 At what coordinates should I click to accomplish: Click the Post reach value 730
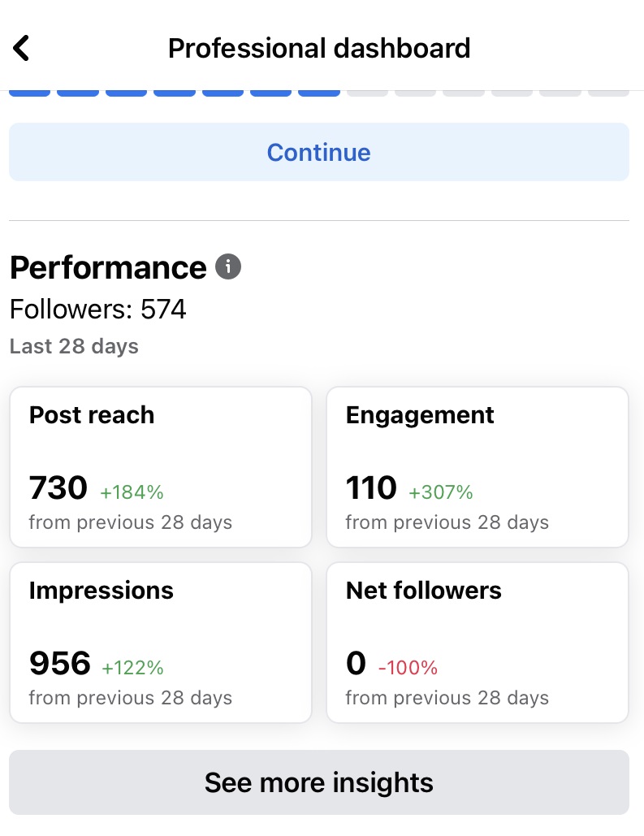point(58,488)
